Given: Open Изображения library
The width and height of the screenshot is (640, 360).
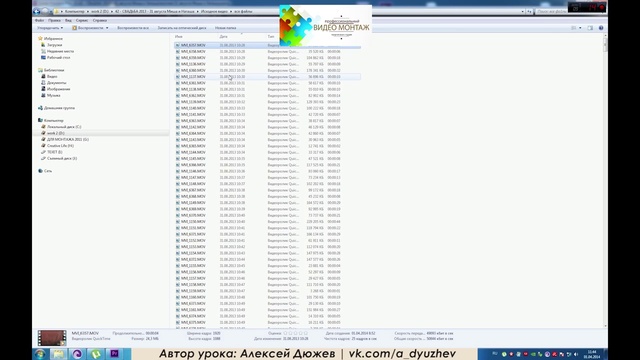Looking at the screenshot, I should [56, 89].
